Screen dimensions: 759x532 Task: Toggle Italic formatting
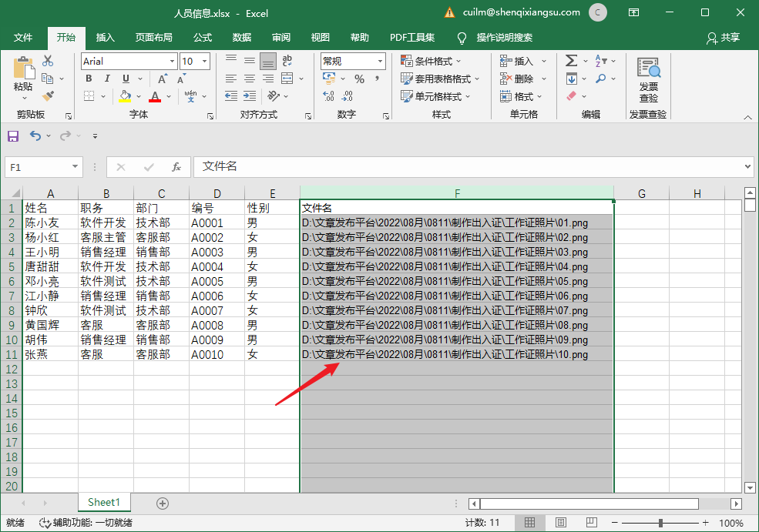107,79
